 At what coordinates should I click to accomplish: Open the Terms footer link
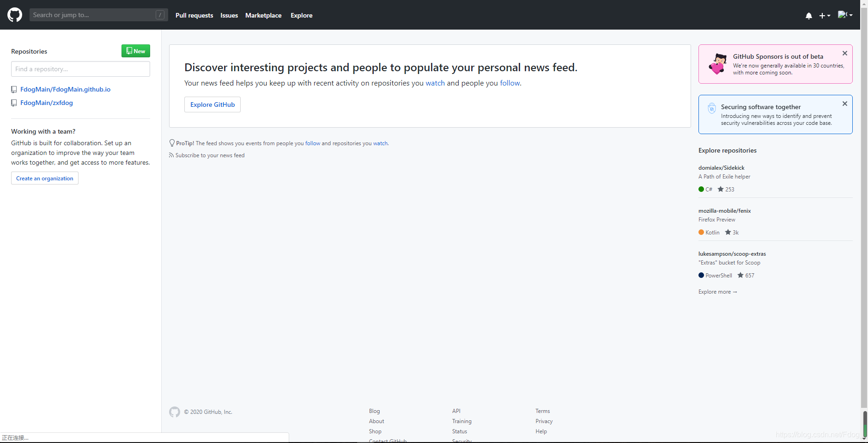[x=542, y=411]
